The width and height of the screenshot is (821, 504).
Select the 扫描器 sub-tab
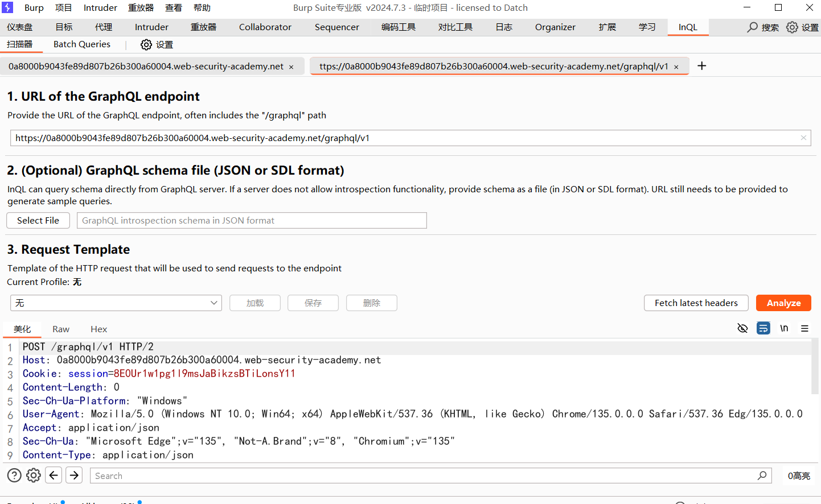(20, 44)
